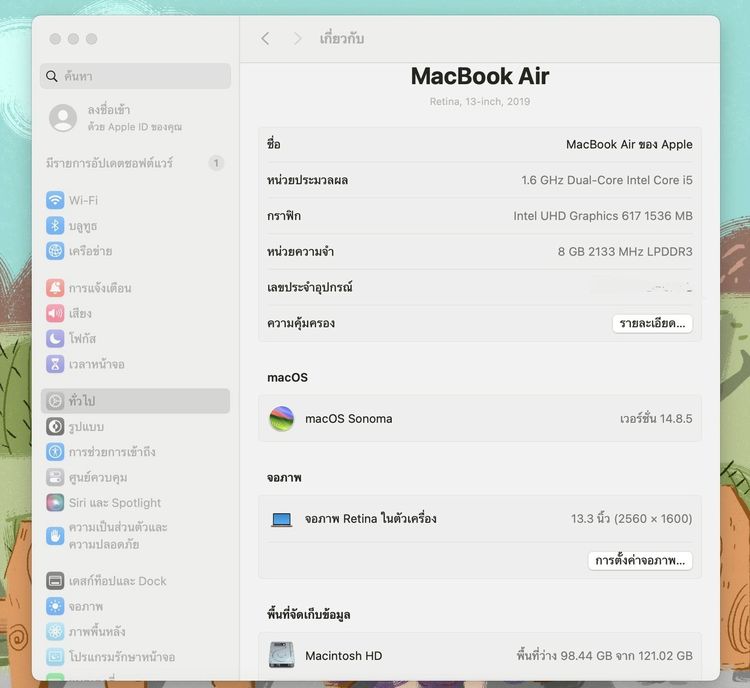Open display settings (การตั้งค่าจอภาพ...) button

click(640, 560)
